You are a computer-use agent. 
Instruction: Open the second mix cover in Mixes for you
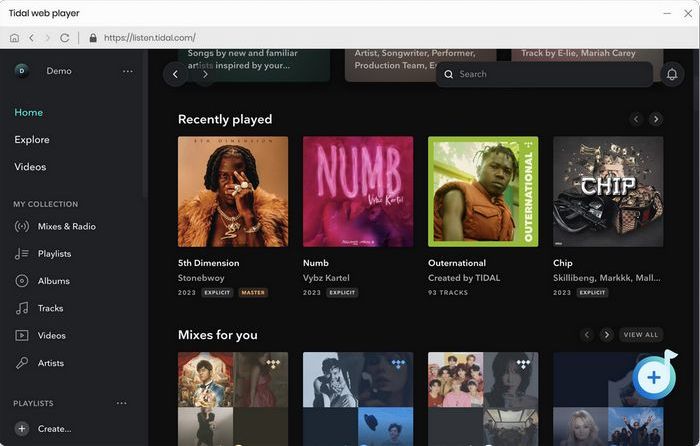358,399
